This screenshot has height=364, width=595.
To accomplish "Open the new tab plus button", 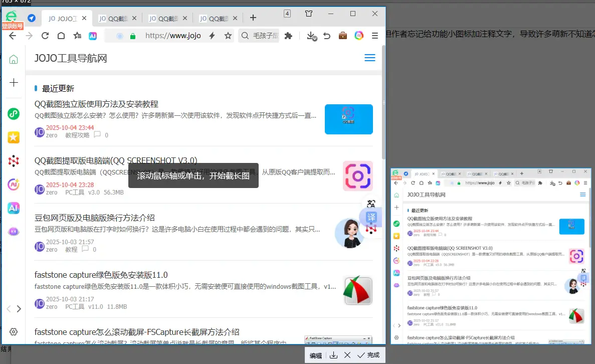I will click(253, 18).
